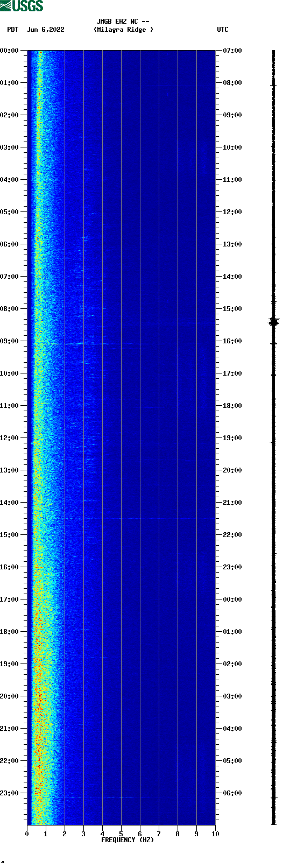
Task: Click the 12:00 UTC time label
Action: click(x=232, y=212)
